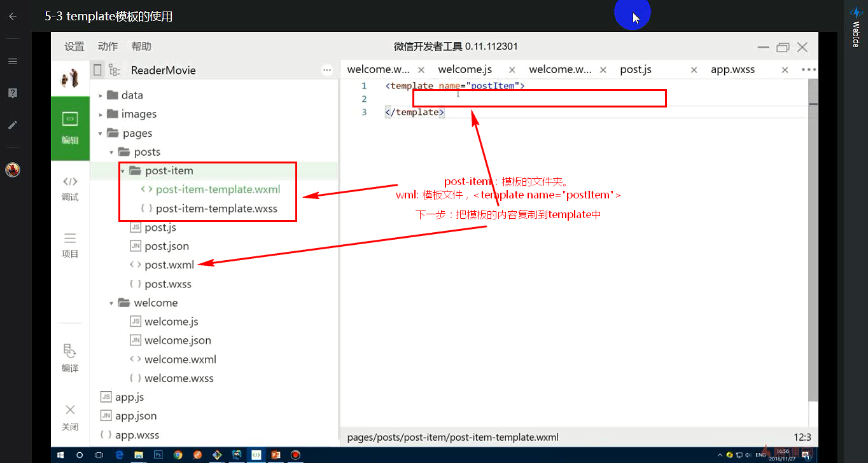Toggle the file tree view icon

click(114, 70)
